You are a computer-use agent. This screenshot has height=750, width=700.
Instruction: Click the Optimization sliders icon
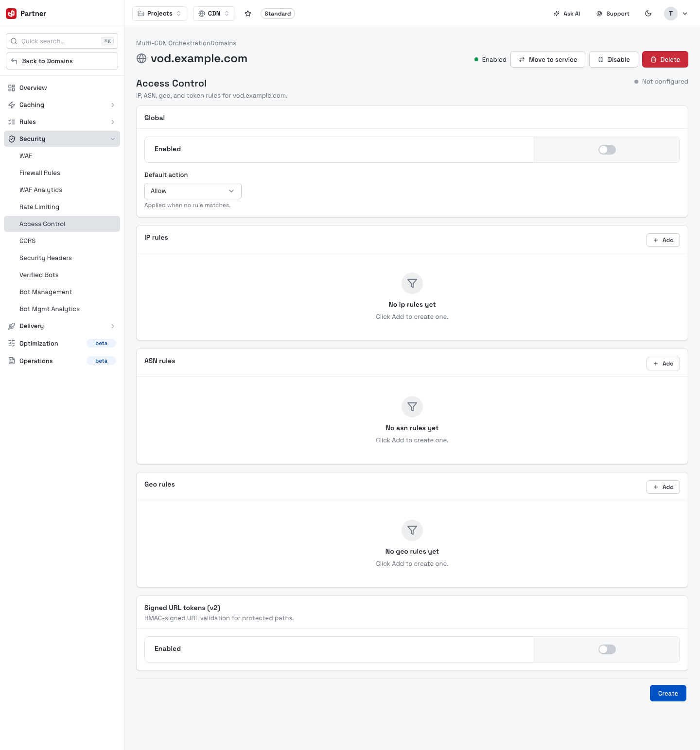click(12, 344)
